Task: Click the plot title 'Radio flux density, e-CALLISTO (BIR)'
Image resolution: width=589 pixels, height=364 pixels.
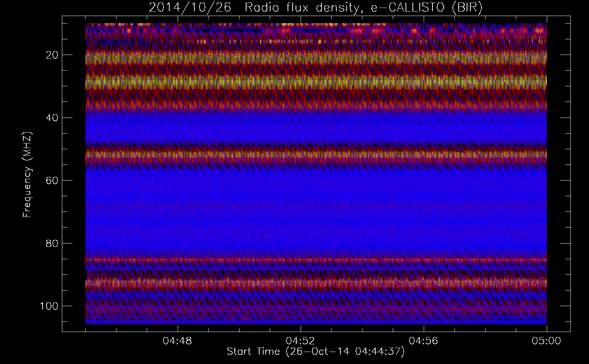Action: tap(363, 8)
